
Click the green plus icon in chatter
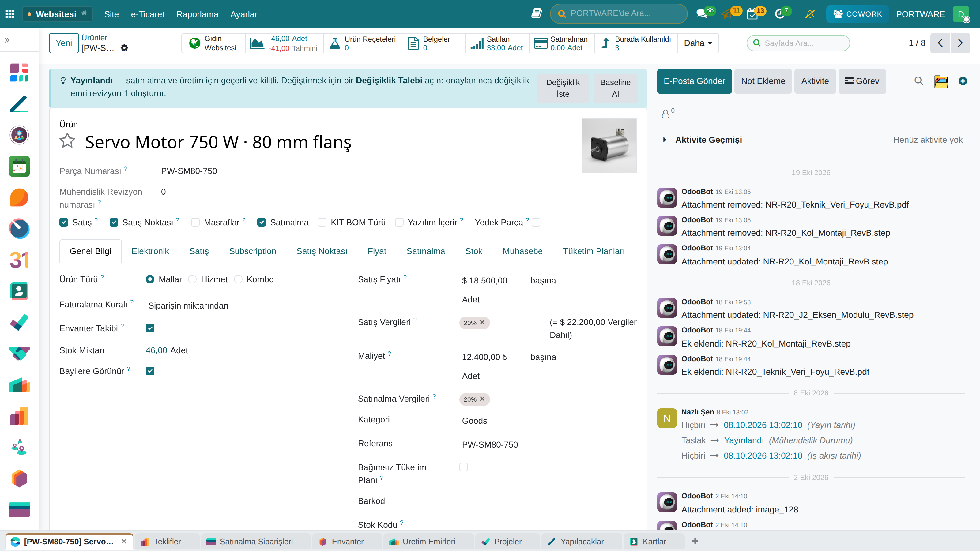pyautogui.click(x=963, y=81)
